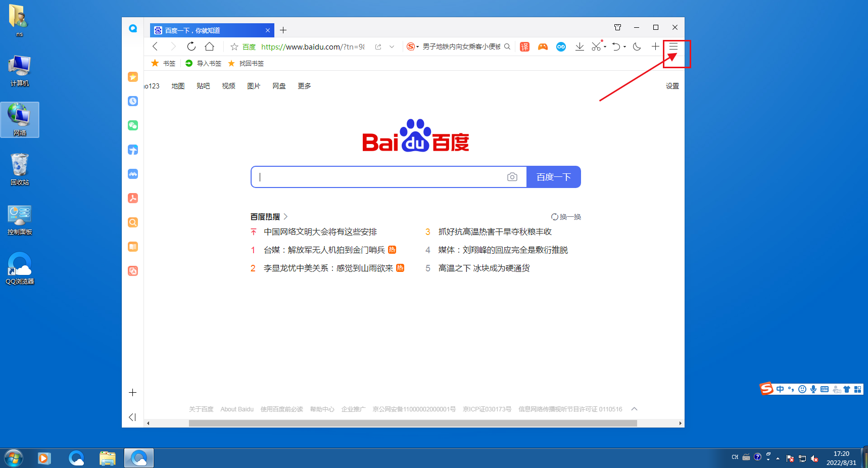Expand the 更多 menu on Baidu

click(304, 86)
